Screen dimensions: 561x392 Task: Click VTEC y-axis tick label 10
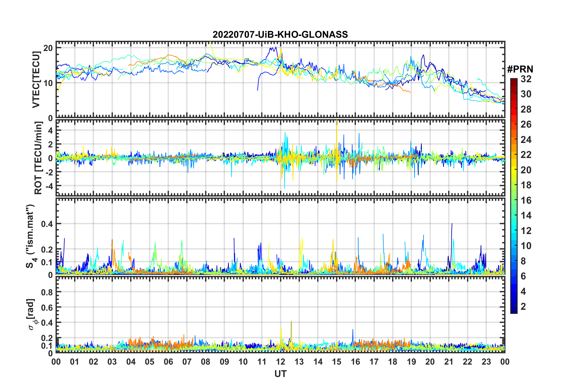48,83
